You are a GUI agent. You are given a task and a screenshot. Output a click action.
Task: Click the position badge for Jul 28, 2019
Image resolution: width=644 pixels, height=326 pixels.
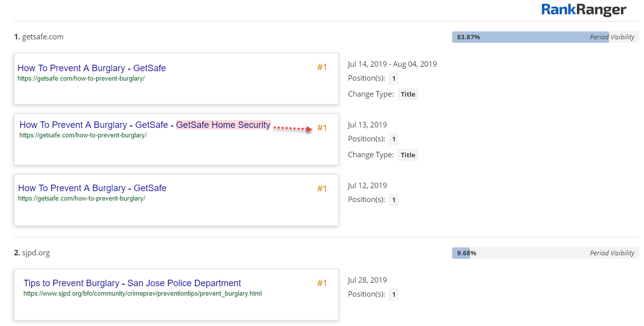pyautogui.click(x=393, y=294)
